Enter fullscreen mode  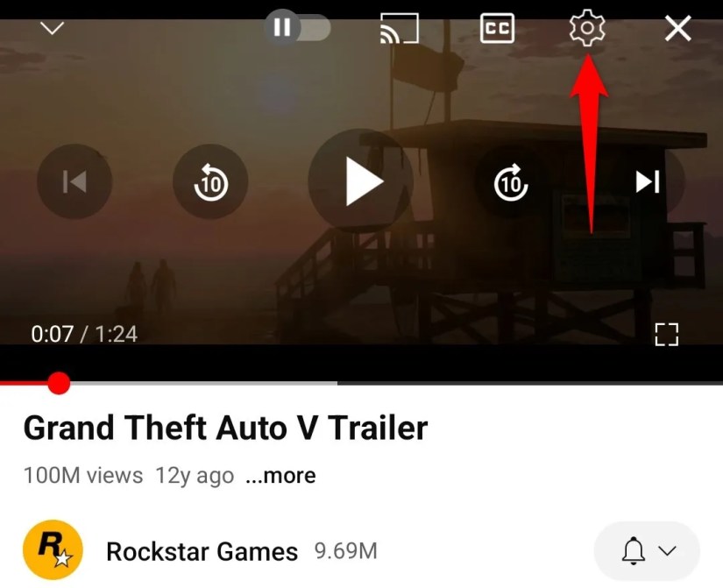tap(667, 335)
